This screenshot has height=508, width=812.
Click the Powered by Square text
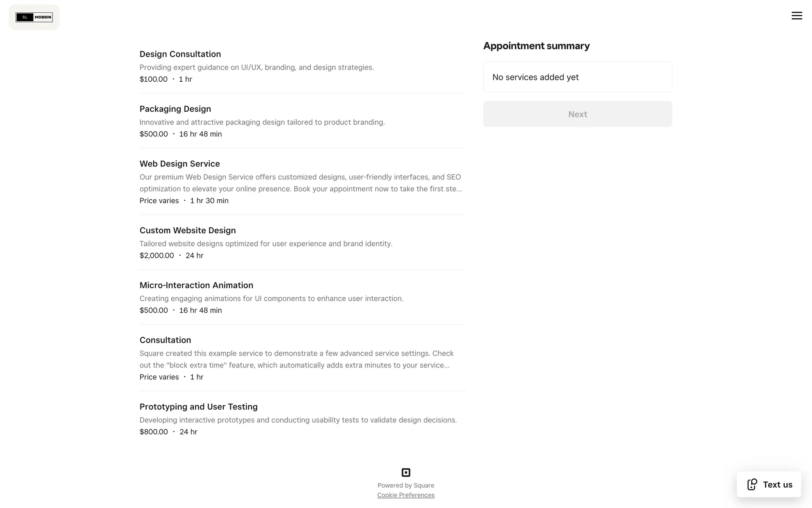(x=406, y=486)
